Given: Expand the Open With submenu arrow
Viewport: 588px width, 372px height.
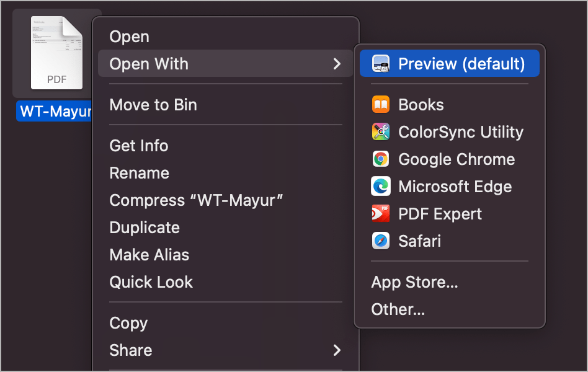Looking at the screenshot, I should (x=337, y=64).
